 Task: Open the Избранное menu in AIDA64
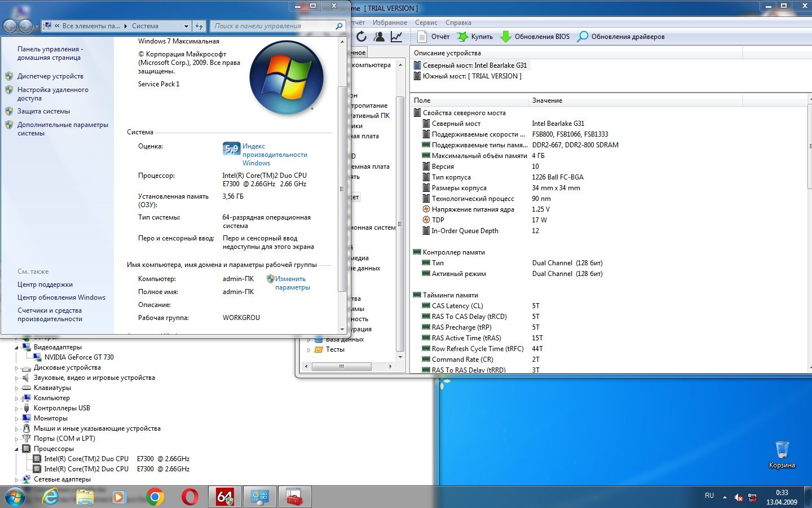390,23
